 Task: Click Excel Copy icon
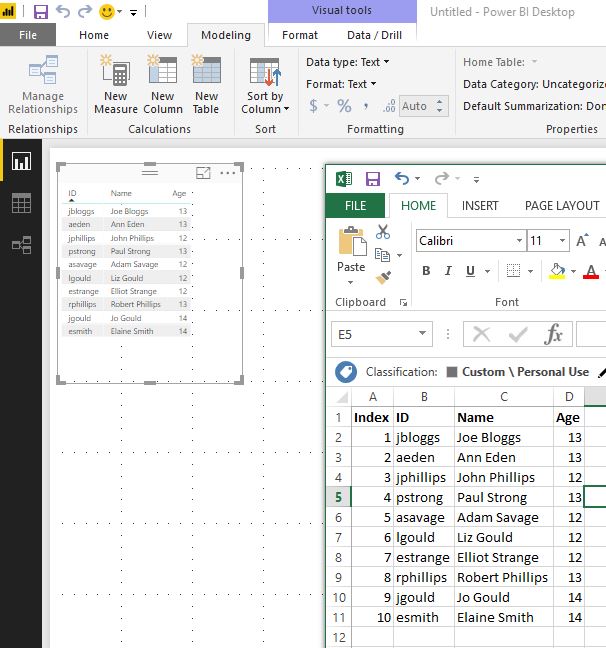click(382, 255)
